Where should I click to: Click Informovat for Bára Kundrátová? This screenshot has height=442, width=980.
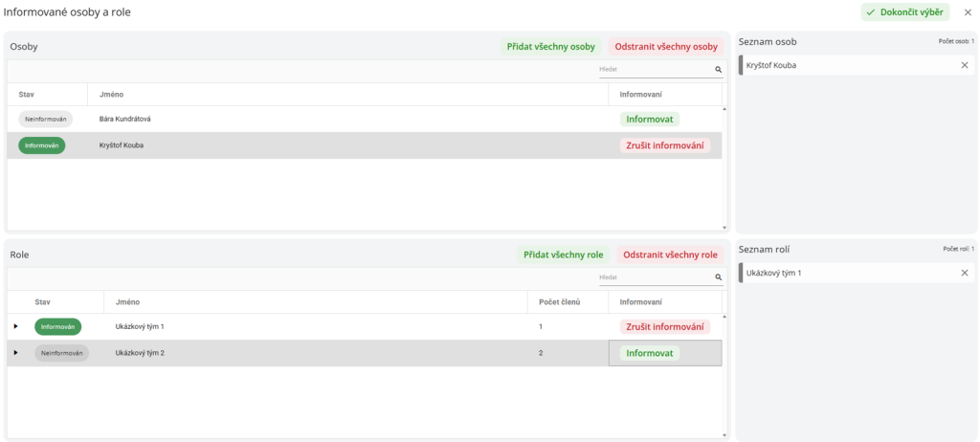coord(650,120)
